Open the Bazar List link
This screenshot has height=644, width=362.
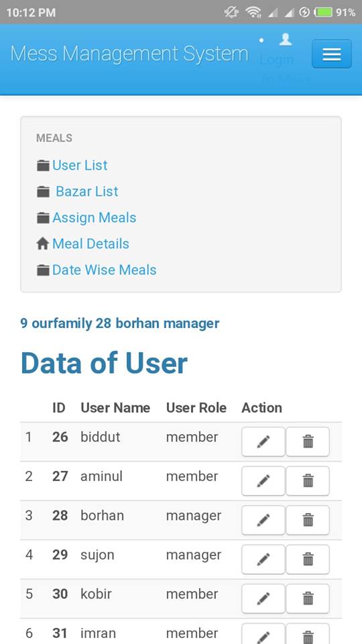click(x=86, y=191)
